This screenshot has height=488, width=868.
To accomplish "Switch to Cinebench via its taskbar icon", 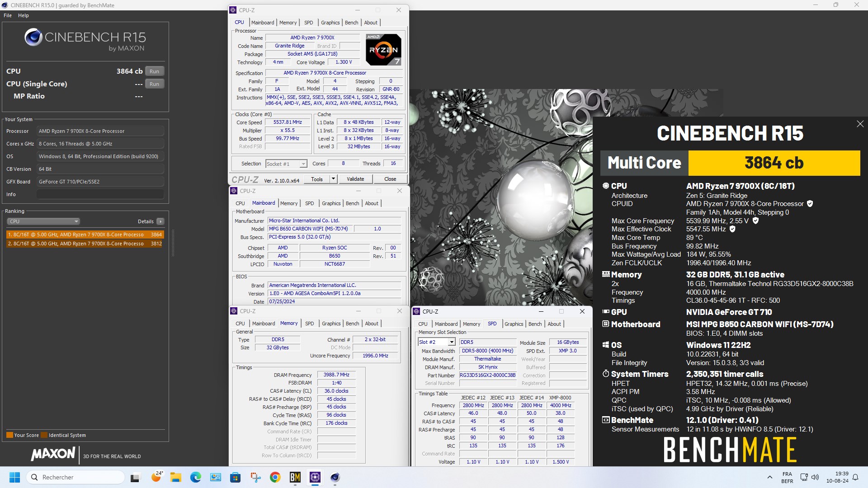I will coord(335,477).
